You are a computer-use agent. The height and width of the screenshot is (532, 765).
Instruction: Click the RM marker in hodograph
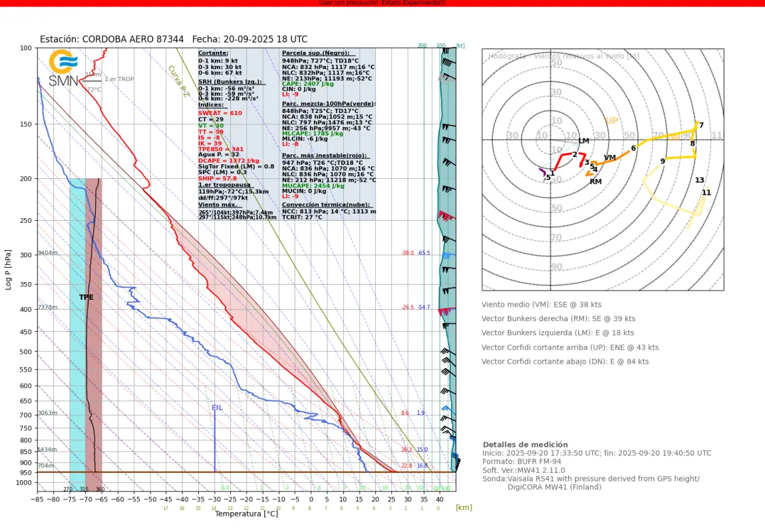[595, 182]
